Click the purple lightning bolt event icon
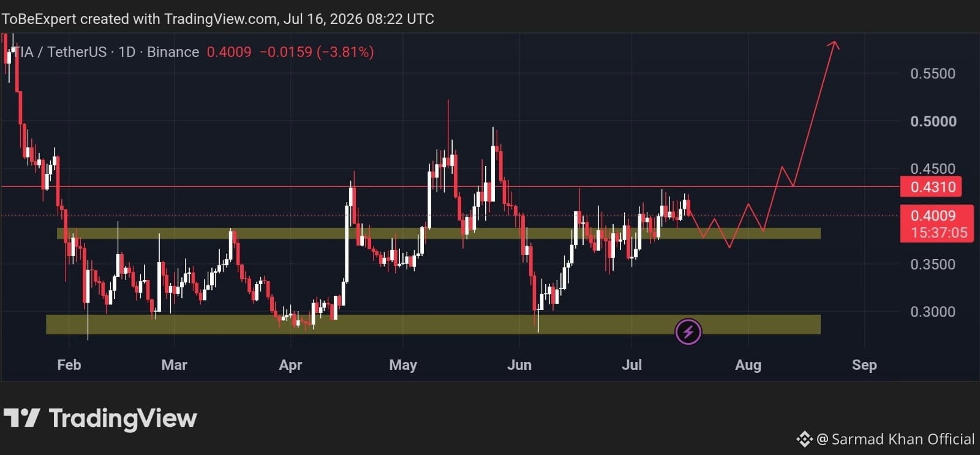Image resolution: width=980 pixels, height=455 pixels. [688, 332]
